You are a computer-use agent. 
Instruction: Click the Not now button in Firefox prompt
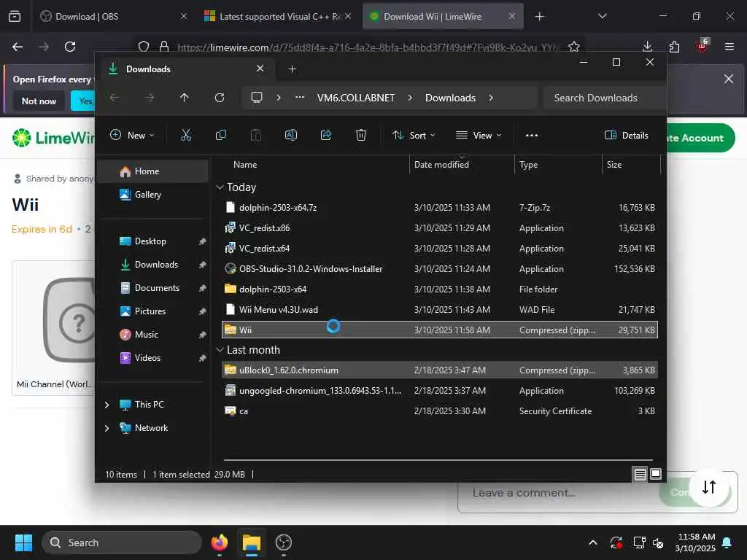click(39, 101)
